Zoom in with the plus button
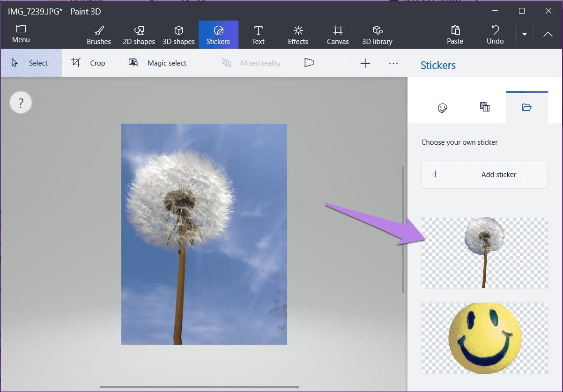The height and width of the screenshot is (392, 563). coord(365,63)
